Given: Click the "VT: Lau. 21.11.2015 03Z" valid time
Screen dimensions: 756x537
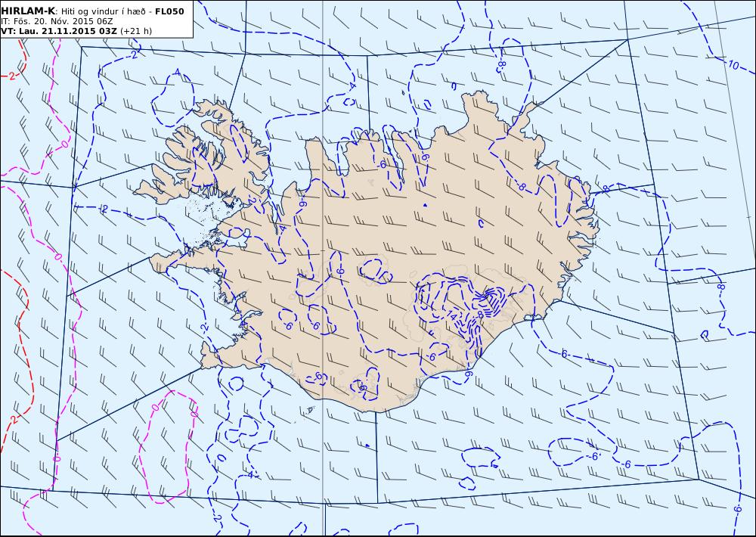Looking at the screenshot, I should point(59,31).
